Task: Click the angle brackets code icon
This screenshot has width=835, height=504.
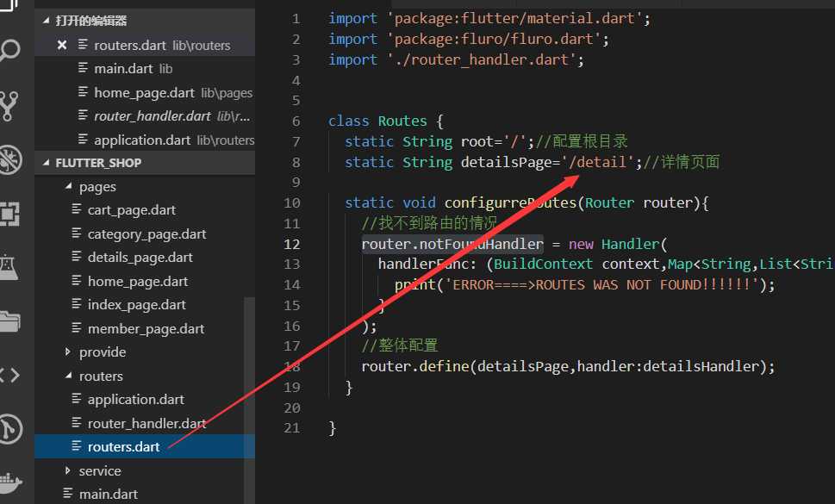Action: [9, 376]
